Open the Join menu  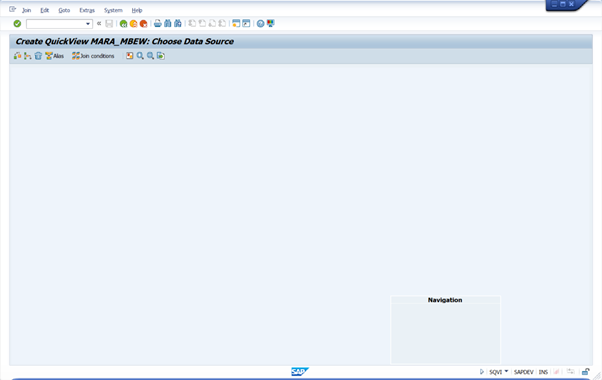26,10
